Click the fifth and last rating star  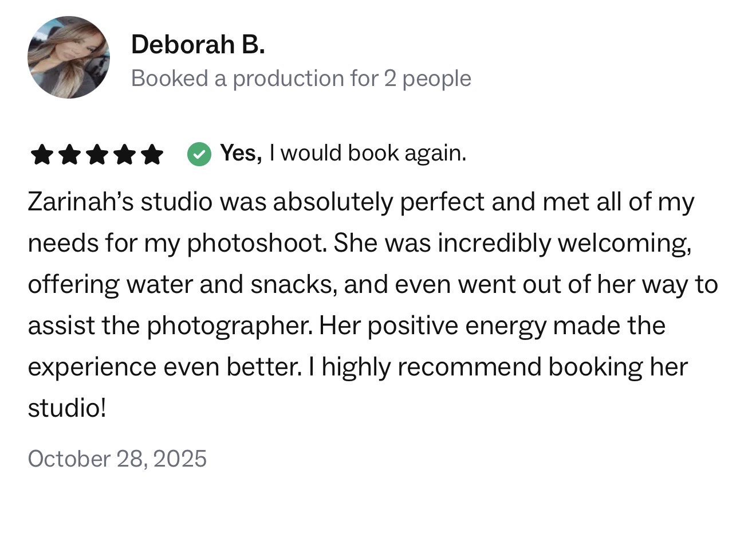click(x=152, y=154)
